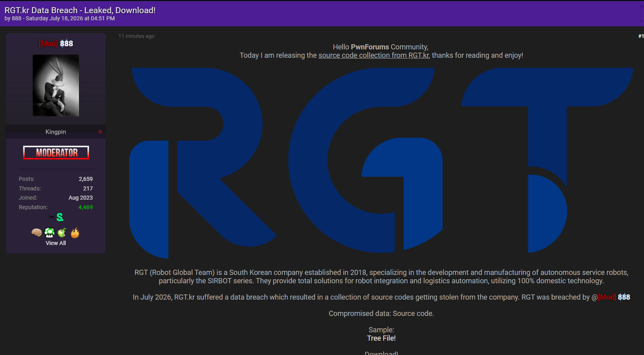This screenshot has width=644, height=355.
Task: Click the 4,469 reputation value
Action: pos(86,207)
